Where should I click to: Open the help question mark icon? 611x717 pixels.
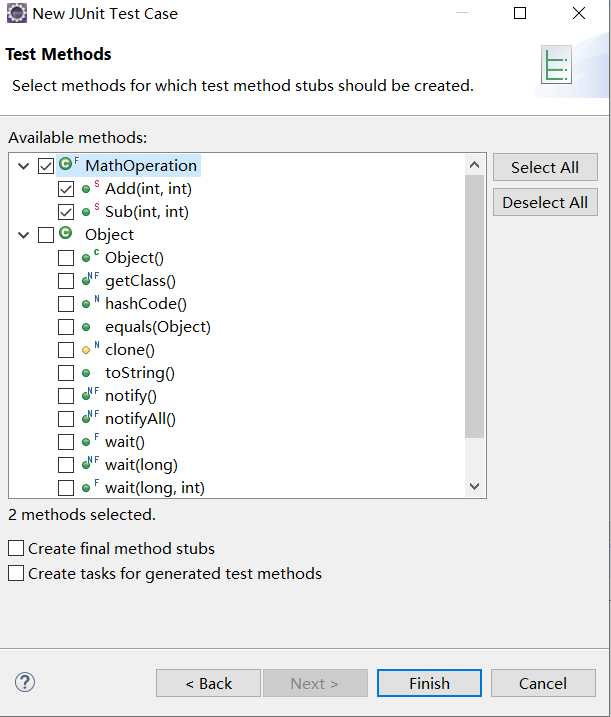pyautogui.click(x=25, y=682)
